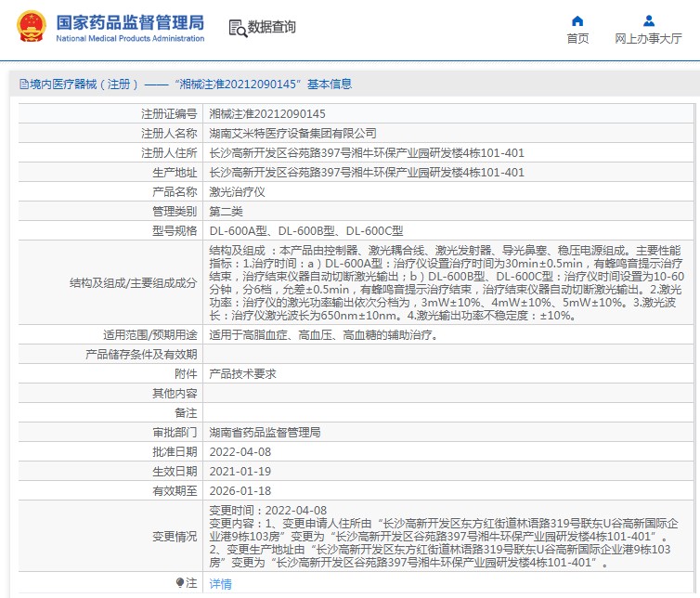Select management class 第二类
This screenshot has width=700, height=598.
[226, 211]
